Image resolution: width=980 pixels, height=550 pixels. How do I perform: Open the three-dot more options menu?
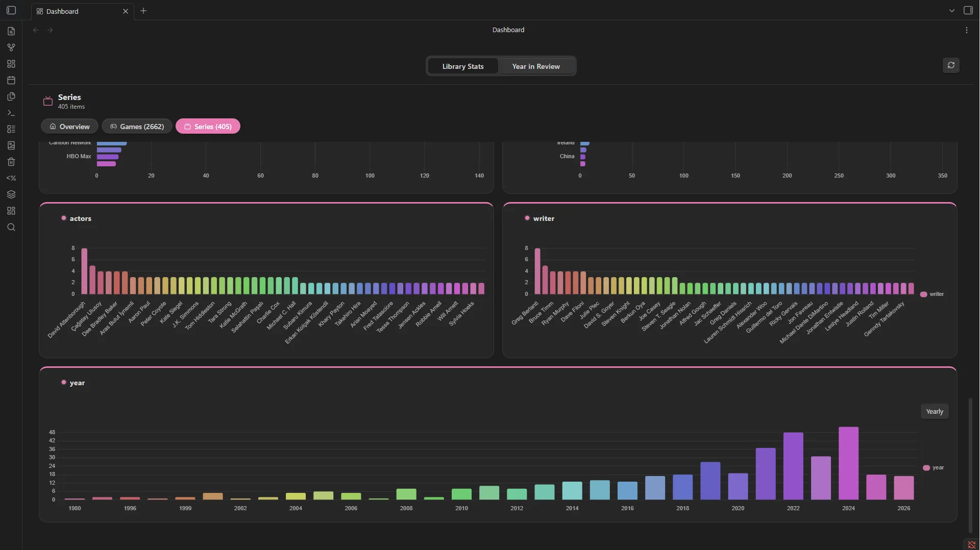967,30
